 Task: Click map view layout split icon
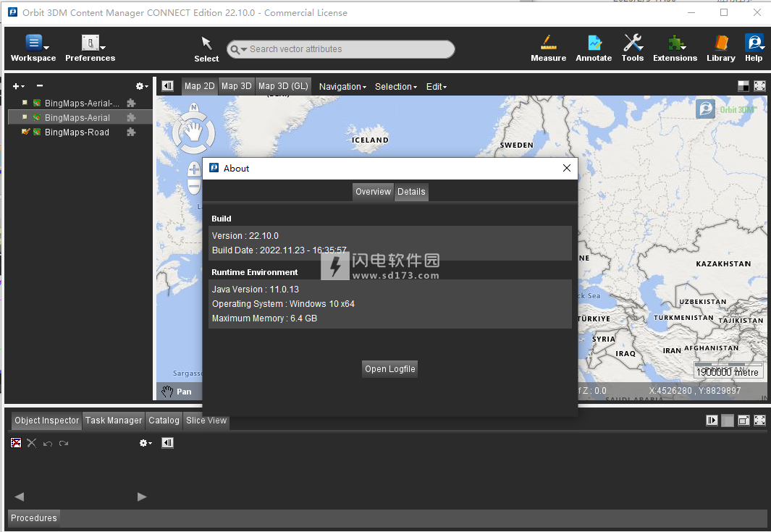[x=743, y=86]
